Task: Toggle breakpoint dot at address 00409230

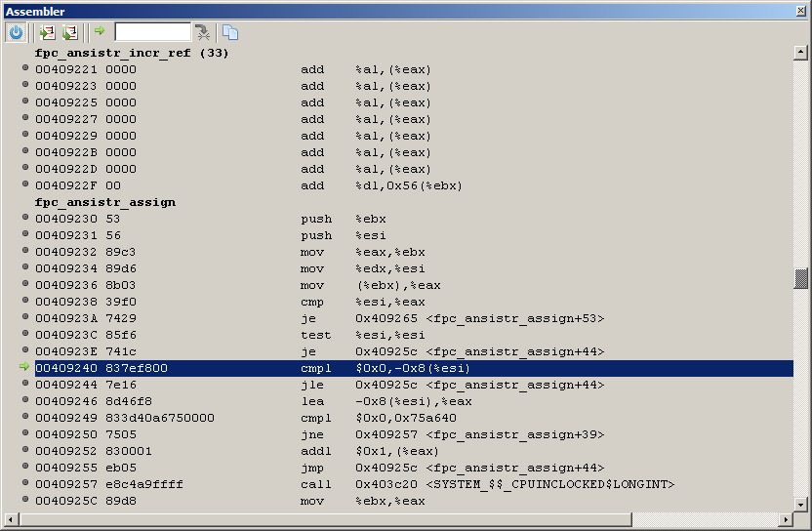Action: 25,219
